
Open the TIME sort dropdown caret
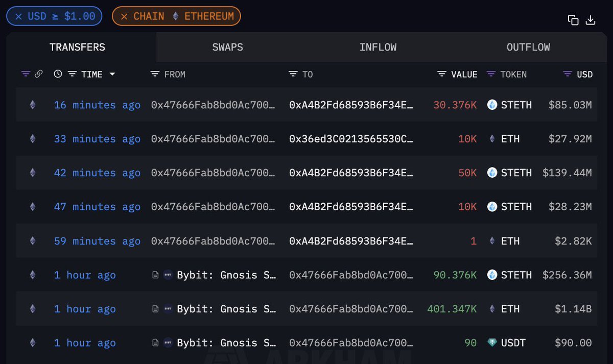[x=113, y=74]
